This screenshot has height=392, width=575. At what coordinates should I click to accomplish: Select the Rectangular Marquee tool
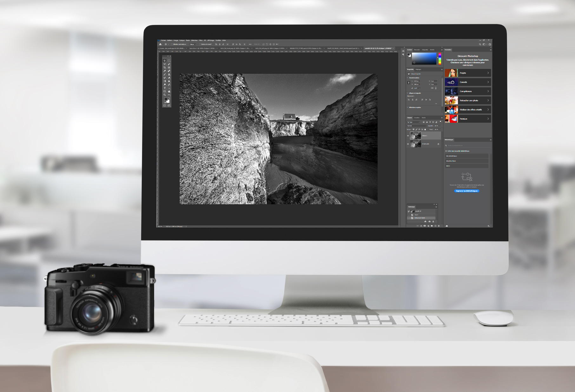169,61
